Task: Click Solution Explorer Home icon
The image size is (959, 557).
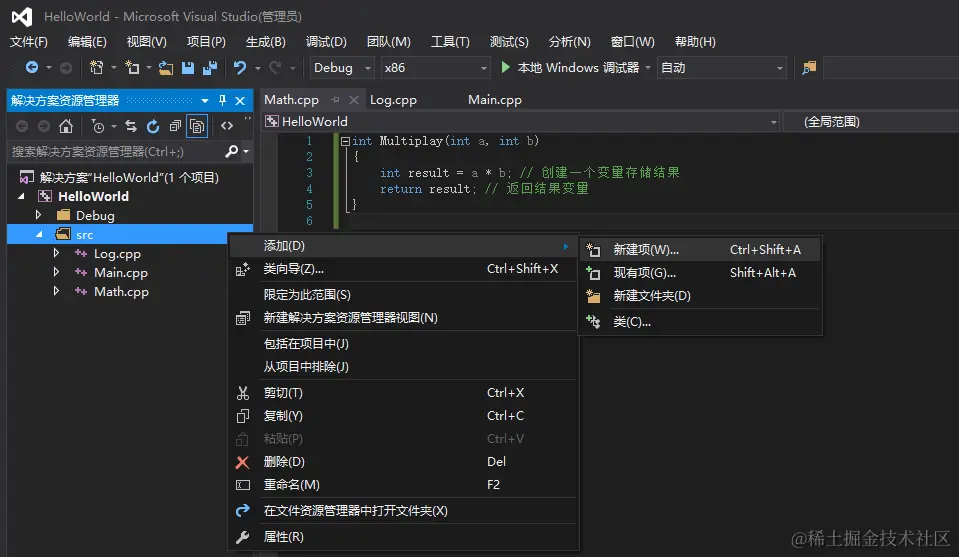Action: click(65, 126)
